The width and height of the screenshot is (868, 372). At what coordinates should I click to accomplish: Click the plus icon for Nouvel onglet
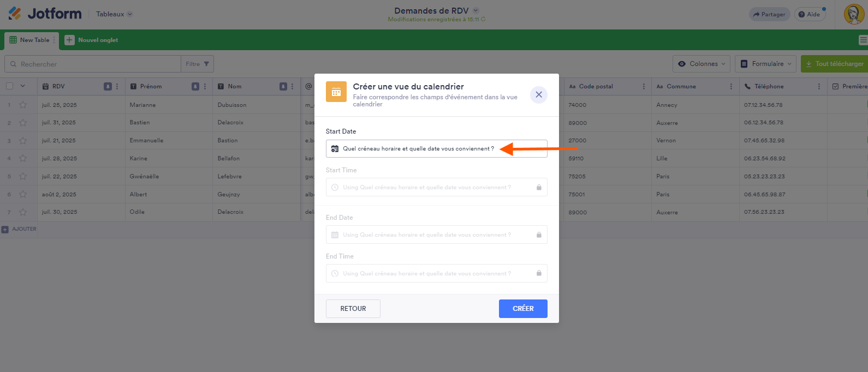pyautogui.click(x=69, y=40)
